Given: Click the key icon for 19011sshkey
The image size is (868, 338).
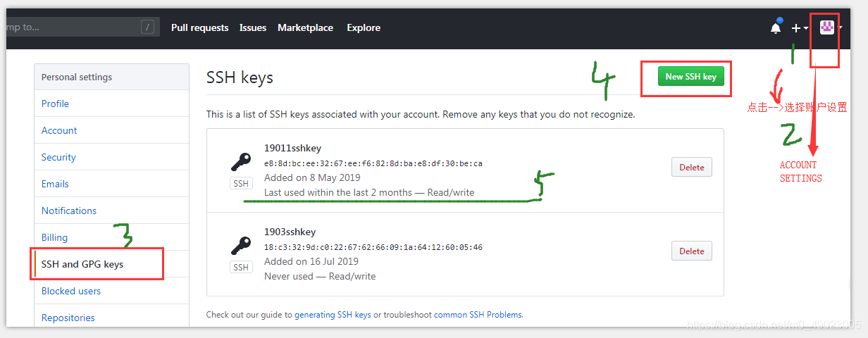Looking at the screenshot, I should tap(241, 163).
